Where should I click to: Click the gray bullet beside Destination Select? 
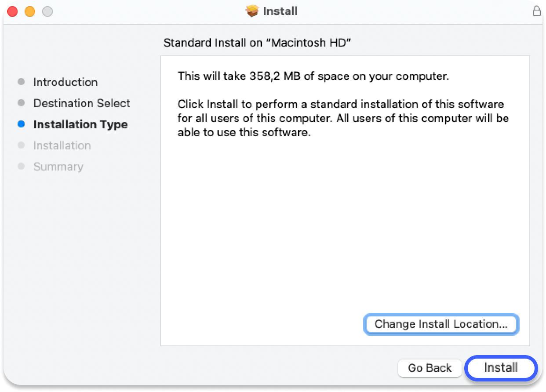[x=21, y=103]
